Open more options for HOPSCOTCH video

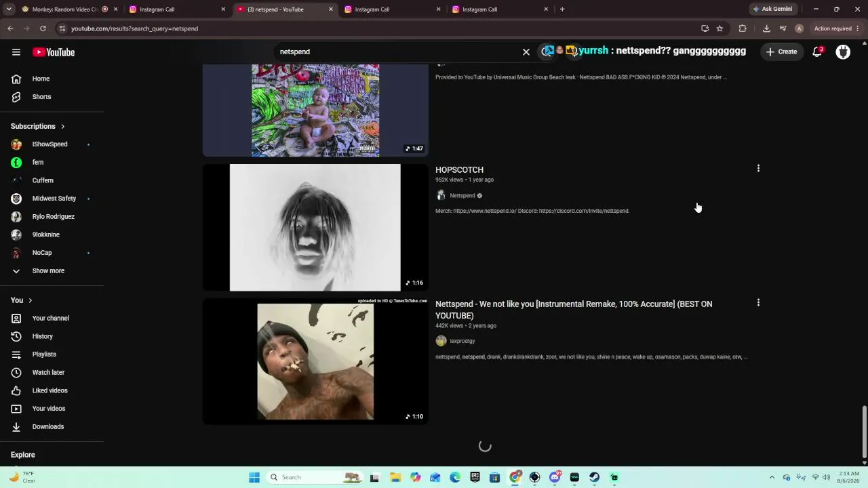point(758,169)
